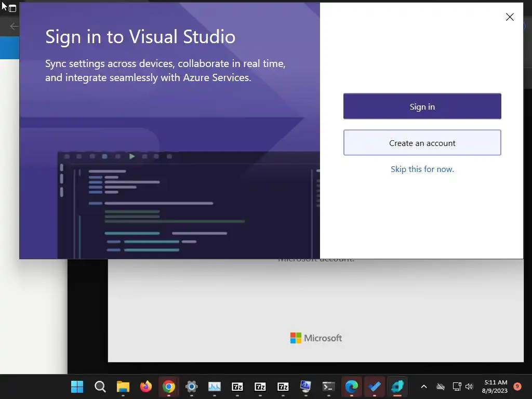532x399 pixels.
Task: Launch File Explorer from the taskbar
Action: [x=123, y=387]
